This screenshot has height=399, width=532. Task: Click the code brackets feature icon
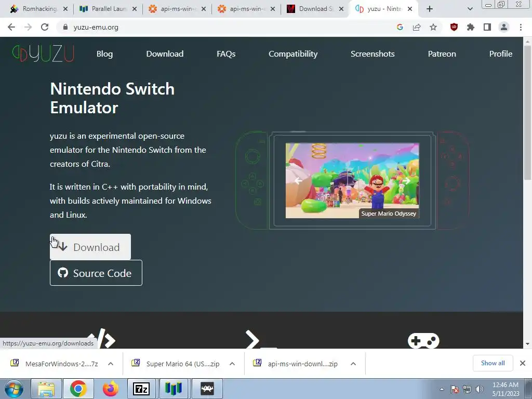tap(102, 339)
